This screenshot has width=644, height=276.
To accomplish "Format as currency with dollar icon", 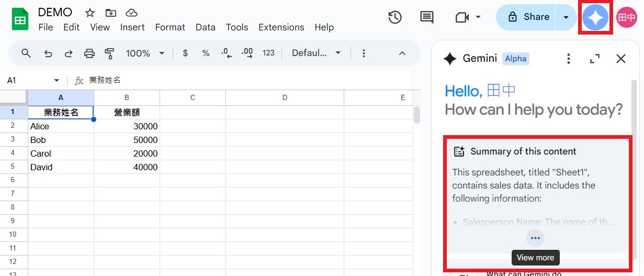I will tap(185, 53).
